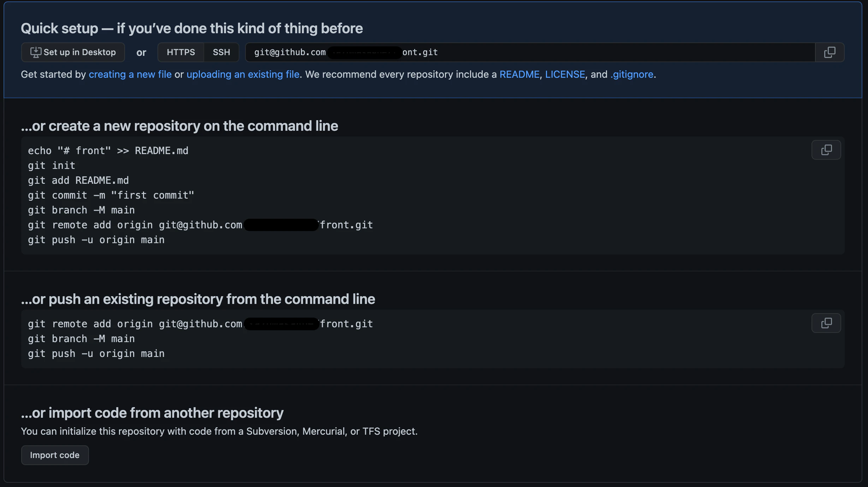Screen dimensions: 868x487
Task: Follow the creating a new file link
Action: click(x=130, y=74)
